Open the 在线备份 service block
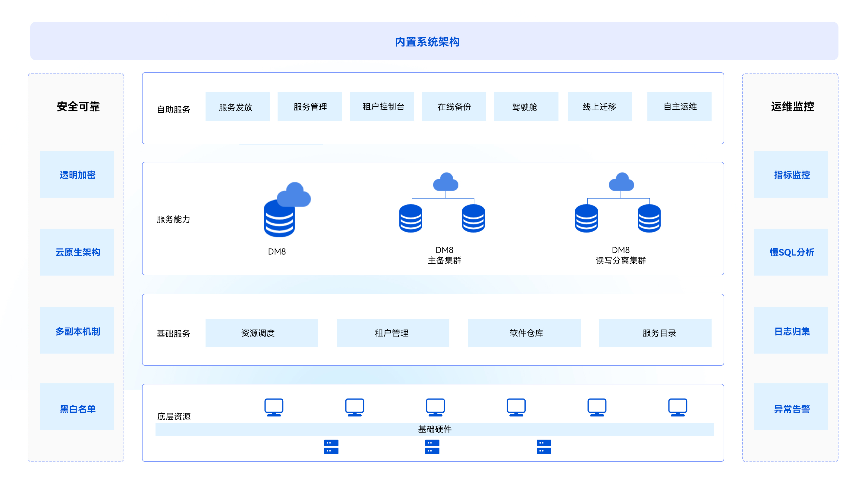The height and width of the screenshot is (488, 868). pyautogui.click(x=454, y=107)
